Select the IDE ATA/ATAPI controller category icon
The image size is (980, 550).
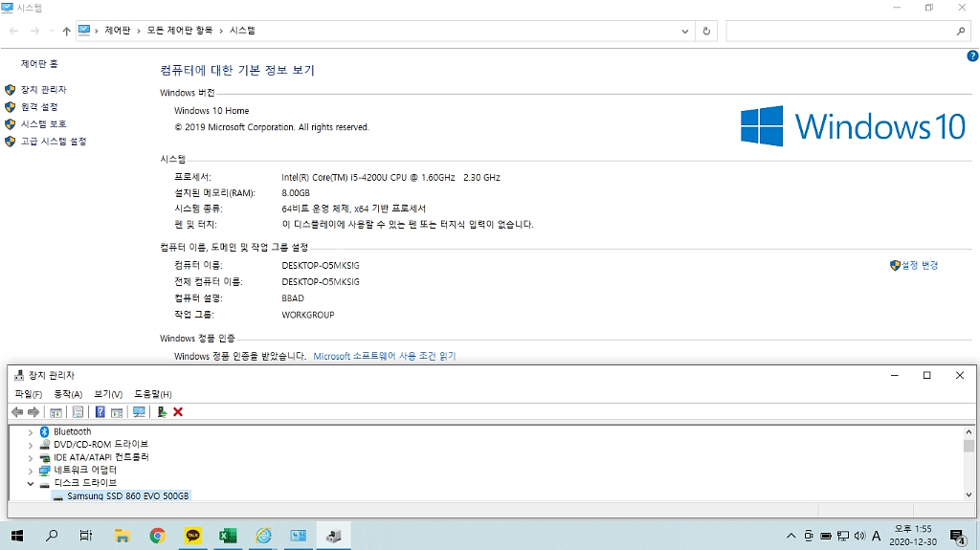tap(44, 457)
